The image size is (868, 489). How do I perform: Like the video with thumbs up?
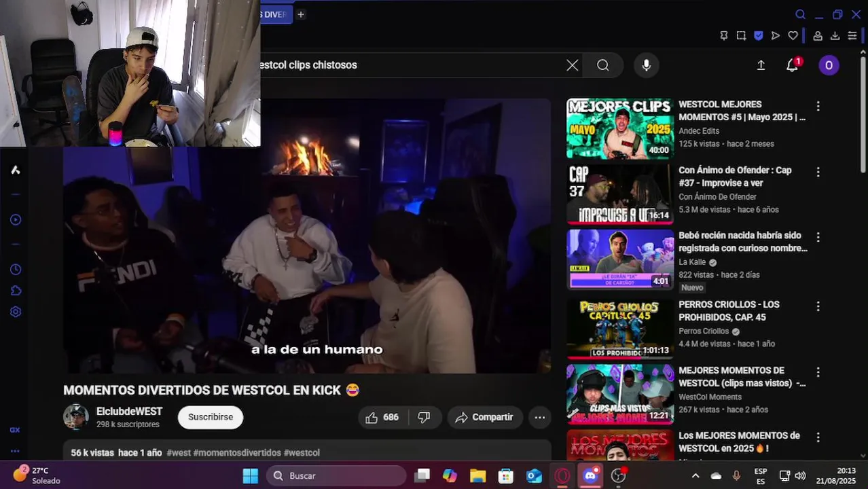(382, 418)
